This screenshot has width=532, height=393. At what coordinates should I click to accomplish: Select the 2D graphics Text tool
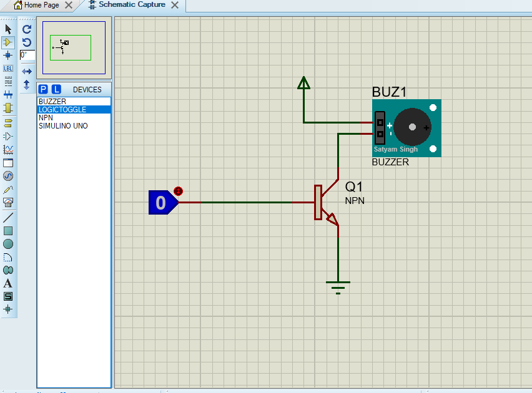pos(8,283)
